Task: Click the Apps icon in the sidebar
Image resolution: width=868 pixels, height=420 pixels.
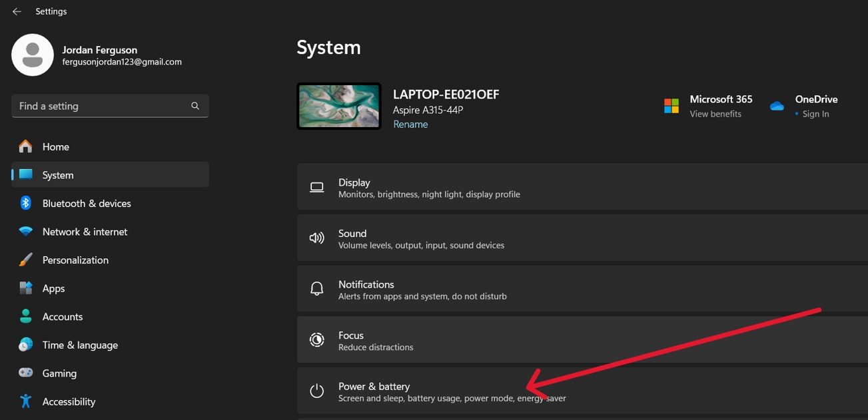Action: [x=25, y=288]
